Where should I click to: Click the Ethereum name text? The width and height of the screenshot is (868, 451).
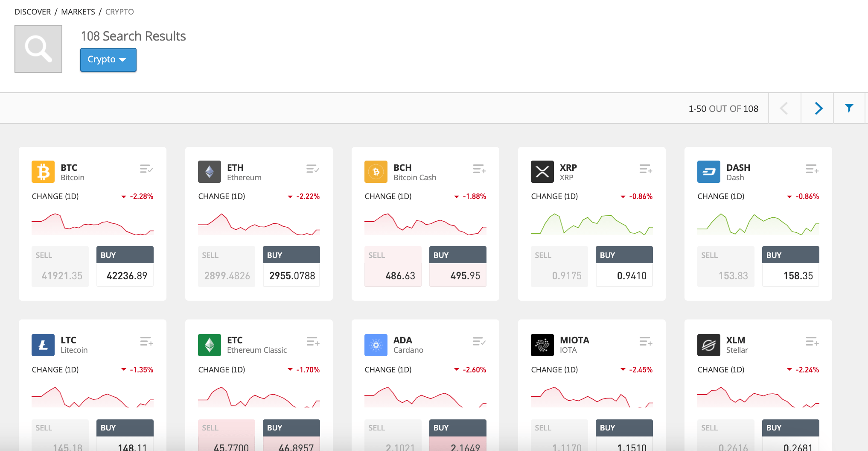pyautogui.click(x=244, y=178)
